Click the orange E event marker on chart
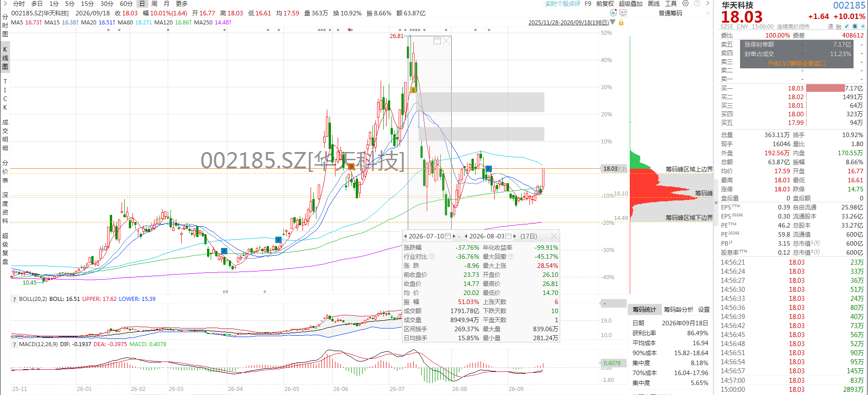Image resolution: width=868 pixels, height=395 pixels. click(x=413, y=90)
